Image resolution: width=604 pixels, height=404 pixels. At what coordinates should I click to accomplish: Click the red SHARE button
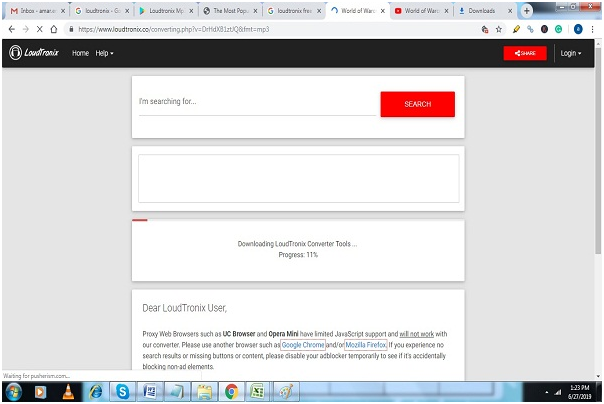(x=525, y=53)
